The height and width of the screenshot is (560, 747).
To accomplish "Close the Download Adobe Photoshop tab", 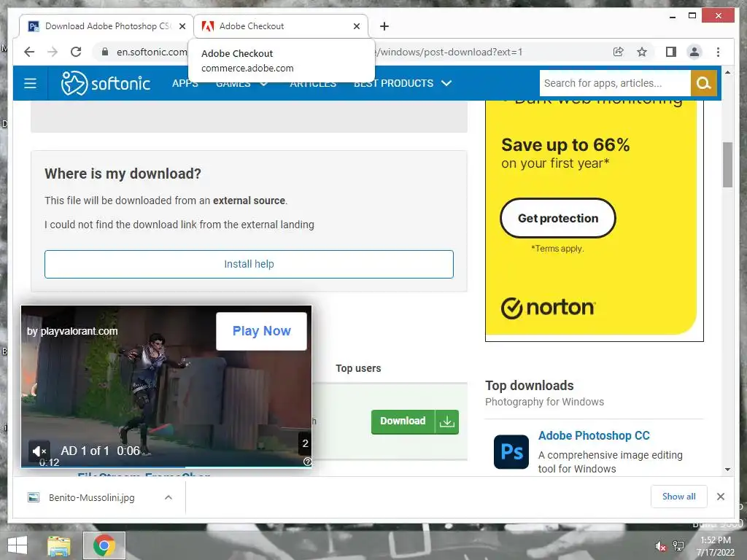I will [x=182, y=26].
